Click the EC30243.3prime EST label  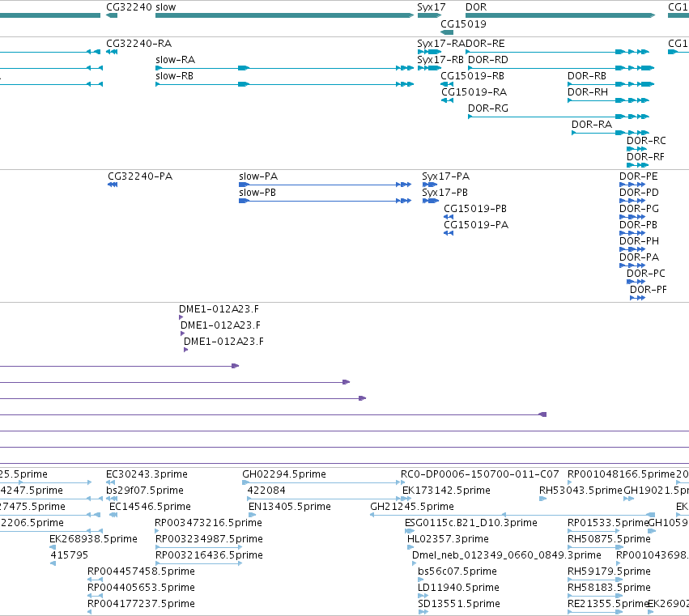tap(147, 474)
